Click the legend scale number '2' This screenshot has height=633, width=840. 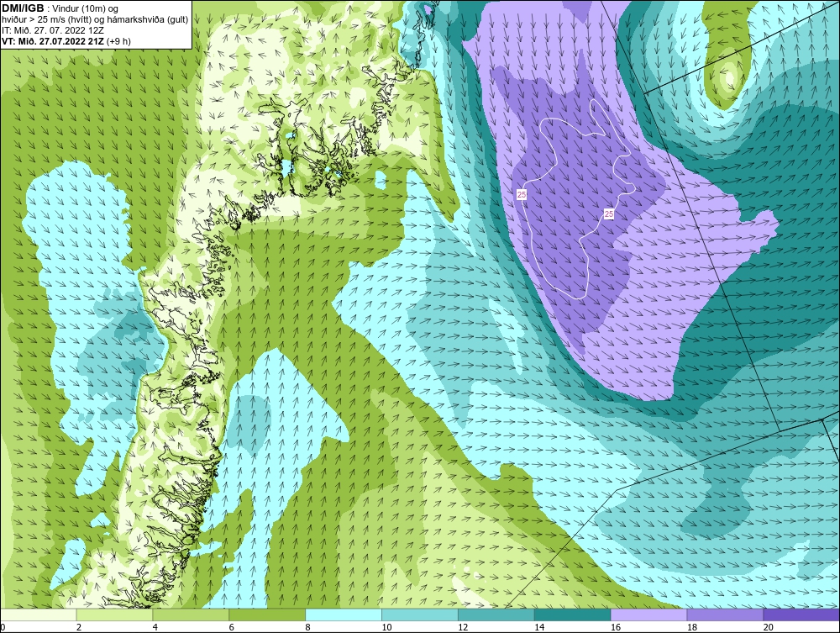(x=79, y=627)
